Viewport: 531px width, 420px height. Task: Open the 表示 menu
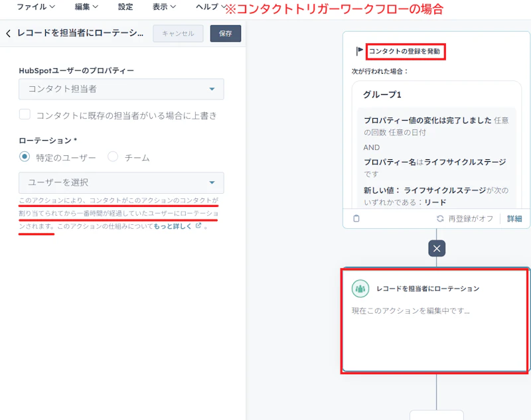click(164, 7)
